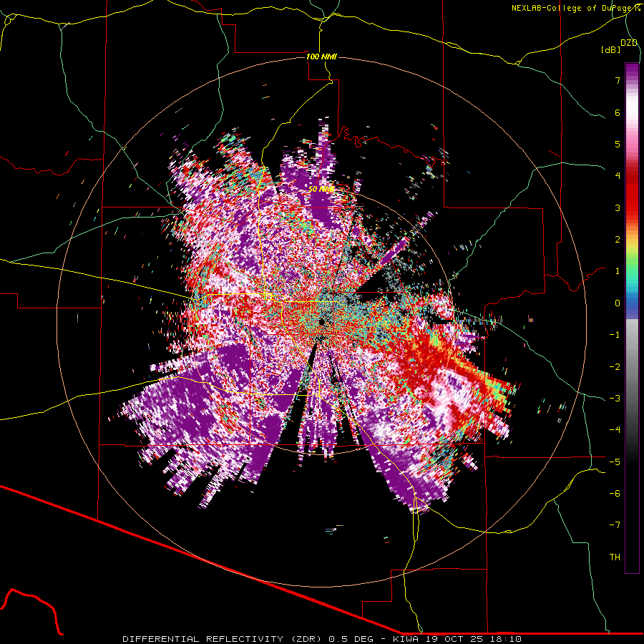The image size is (644, 644).
Task: Click the 3 dB scale value
Action: (x=618, y=208)
